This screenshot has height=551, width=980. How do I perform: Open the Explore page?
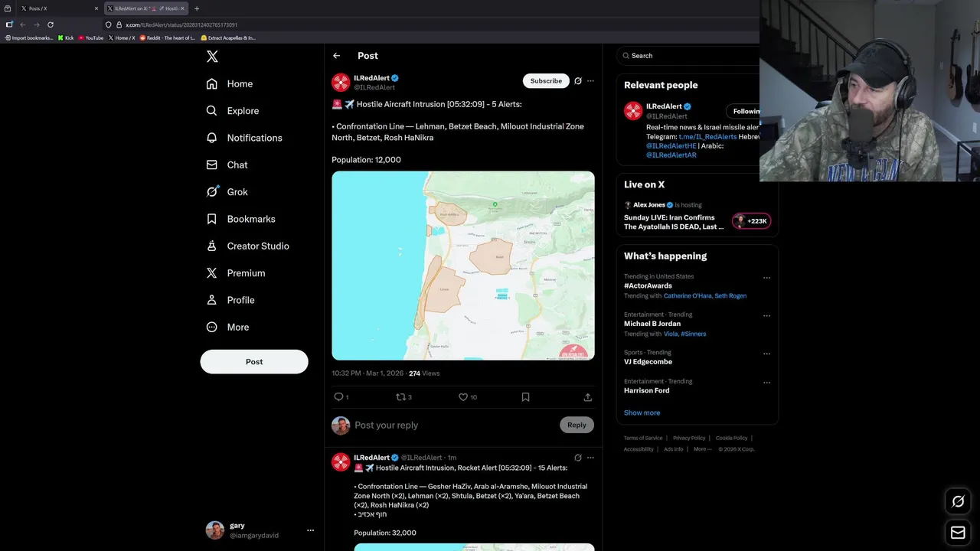click(x=233, y=111)
